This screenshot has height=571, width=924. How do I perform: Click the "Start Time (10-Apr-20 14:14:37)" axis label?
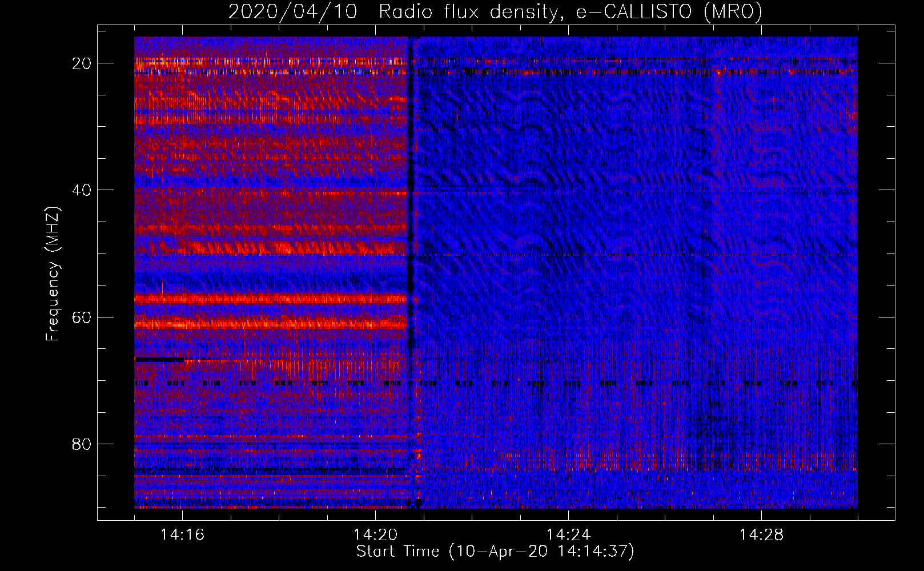pos(495,552)
